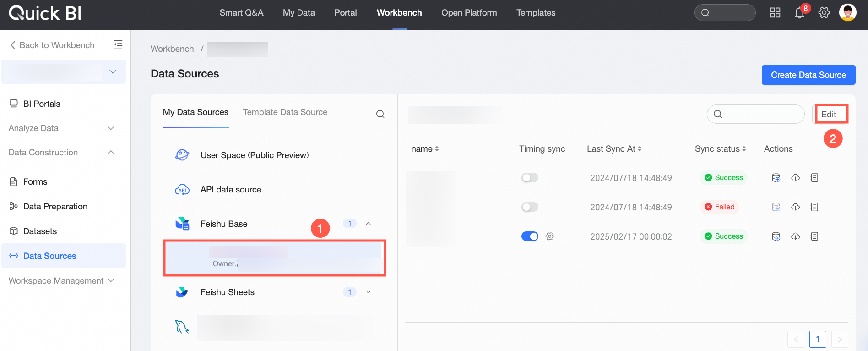
Task: Disable the active timing sync toggle
Action: pos(530,236)
